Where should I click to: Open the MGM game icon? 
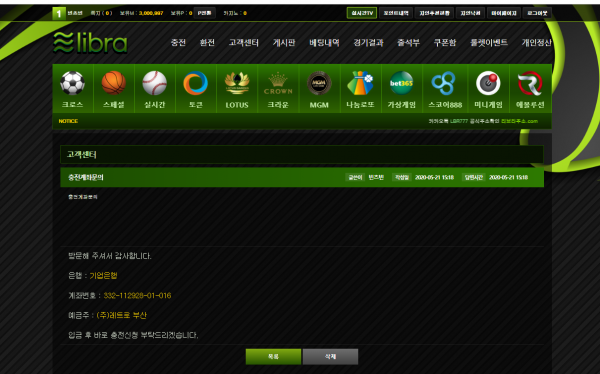319,89
